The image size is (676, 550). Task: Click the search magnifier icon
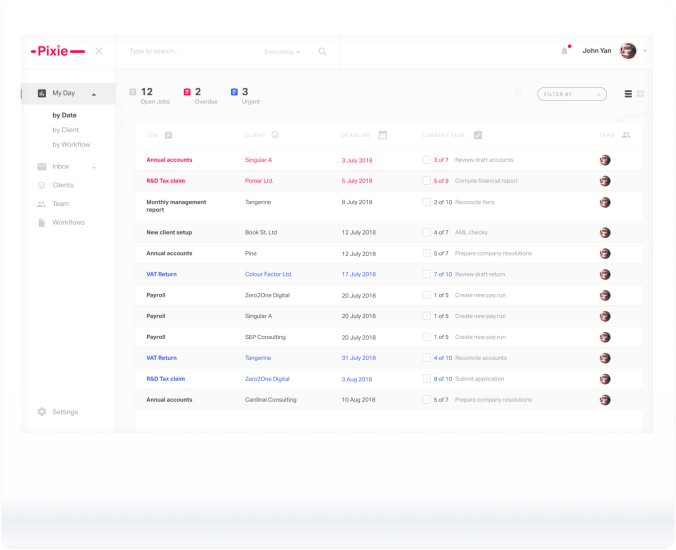(x=322, y=52)
